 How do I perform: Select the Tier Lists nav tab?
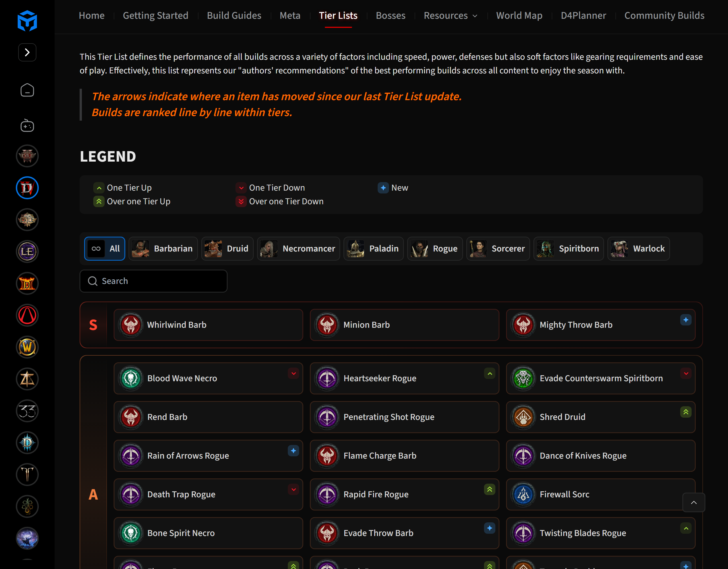click(338, 16)
